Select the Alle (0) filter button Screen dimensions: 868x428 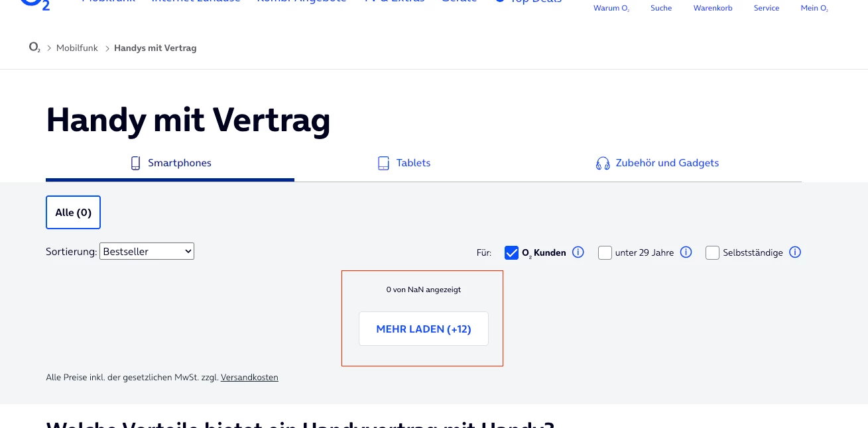pos(73,213)
